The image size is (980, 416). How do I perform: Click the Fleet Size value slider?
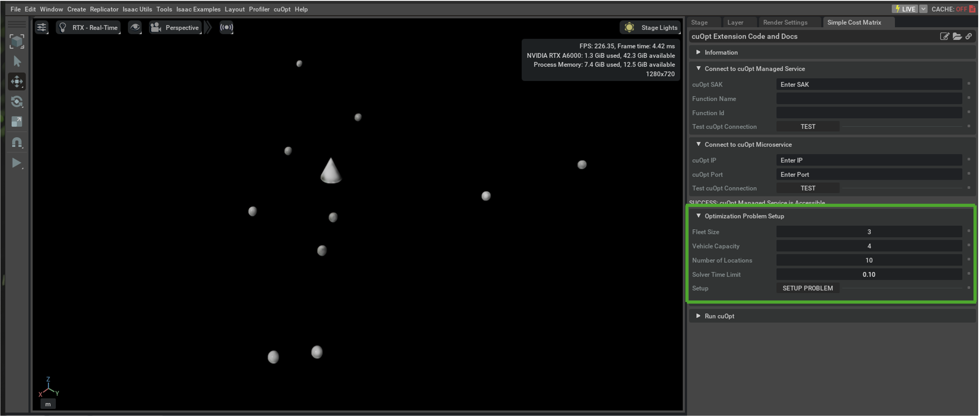pyautogui.click(x=869, y=232)
